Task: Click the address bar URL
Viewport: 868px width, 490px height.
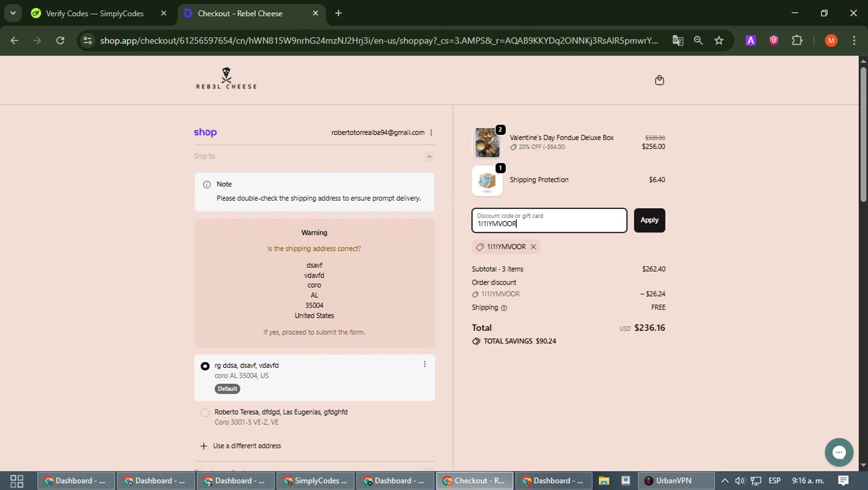Action: tap(379, 40)
